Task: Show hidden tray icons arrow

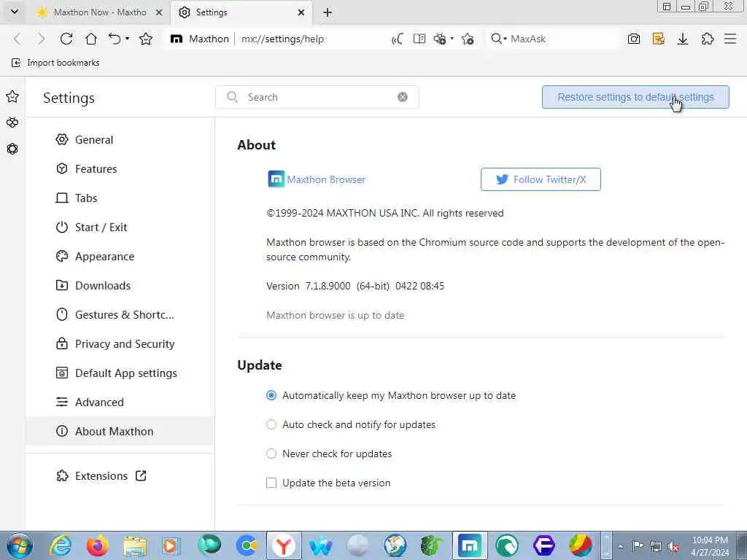Action: click(x=620, y=546)
